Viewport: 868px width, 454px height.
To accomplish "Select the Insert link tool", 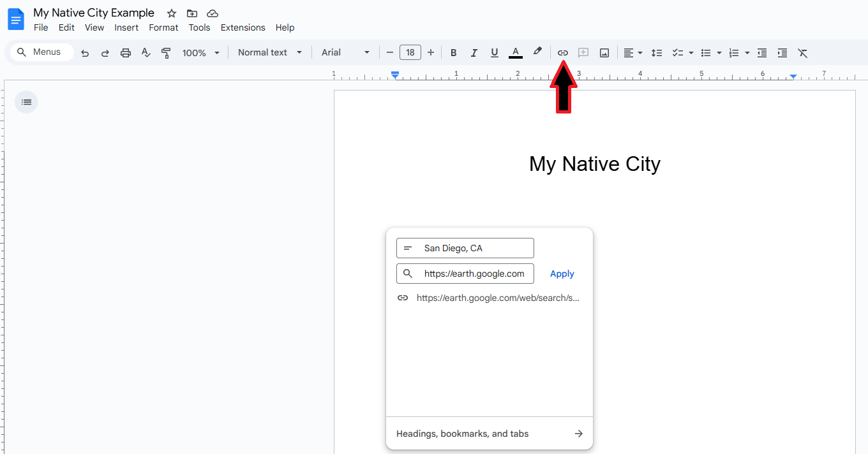I will (562, 52).
